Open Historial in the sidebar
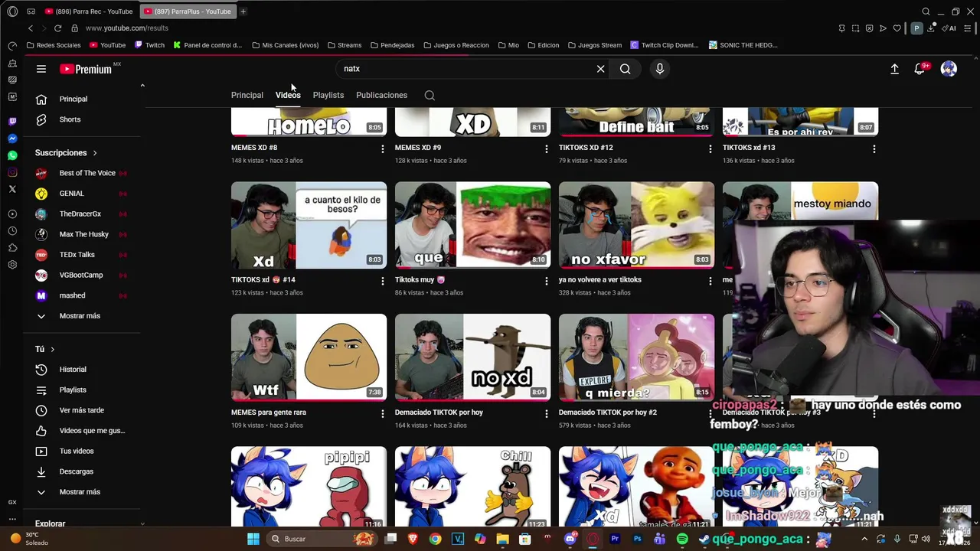980x551 pixels. point(73,370)
